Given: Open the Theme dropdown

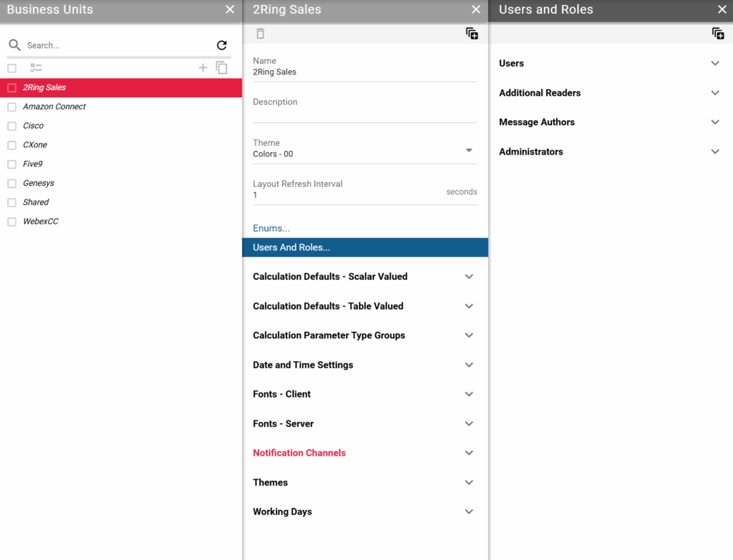Looking at the screenshot, I should tap(469, 150).
